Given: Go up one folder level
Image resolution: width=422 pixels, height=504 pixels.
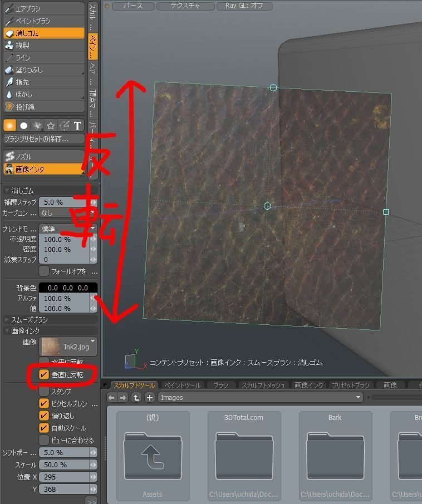Looking at the screenshot, I should click(136, 398).
